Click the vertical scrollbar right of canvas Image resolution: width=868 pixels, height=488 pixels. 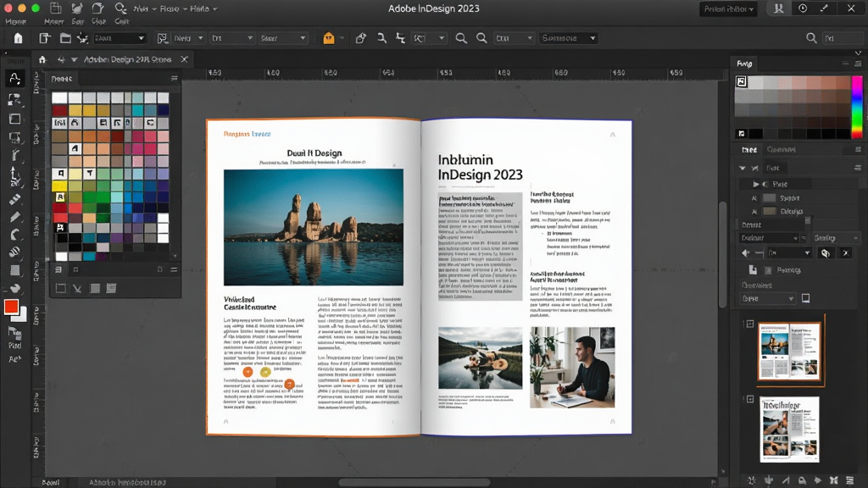click(x=722, y=254)
